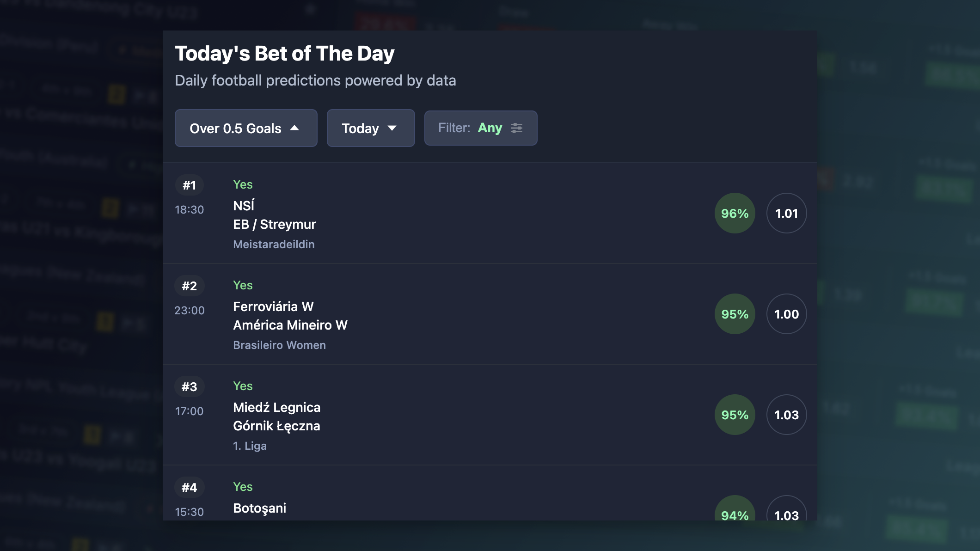This screenshot has width=980, height=551.
Task: Click the Górnik Łęczna team name
Action: tap(276, 426)
